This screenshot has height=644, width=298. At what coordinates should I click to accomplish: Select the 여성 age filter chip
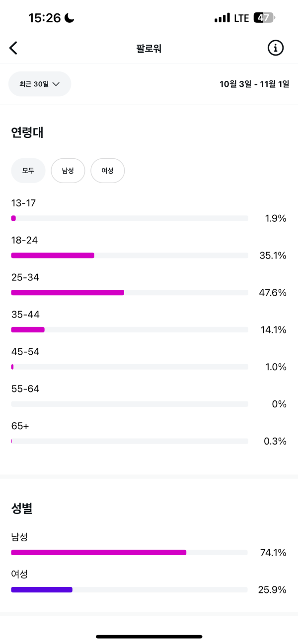click(x=107, y=171)
